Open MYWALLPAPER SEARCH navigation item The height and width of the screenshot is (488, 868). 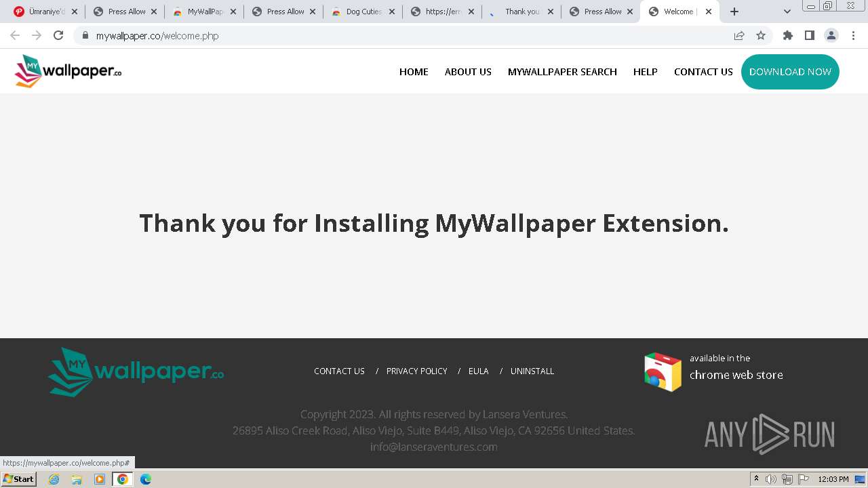pos(562,72)
